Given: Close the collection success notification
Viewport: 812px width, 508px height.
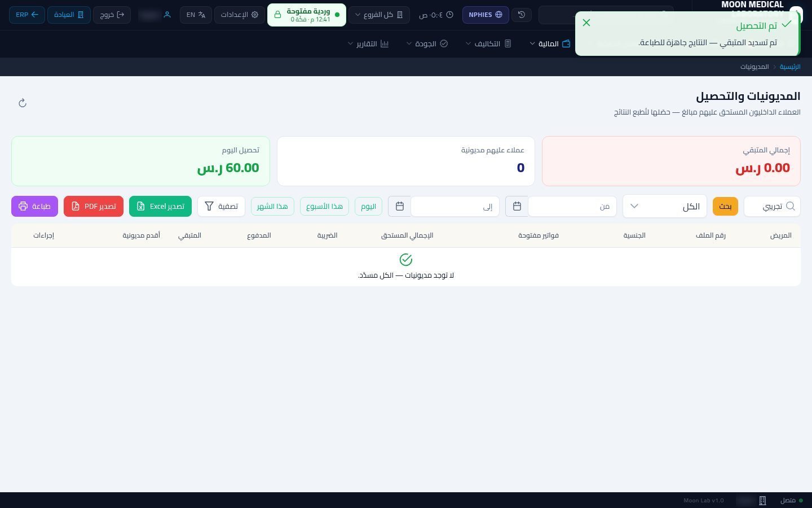Looking at the screenshot, I should (586, 23).
